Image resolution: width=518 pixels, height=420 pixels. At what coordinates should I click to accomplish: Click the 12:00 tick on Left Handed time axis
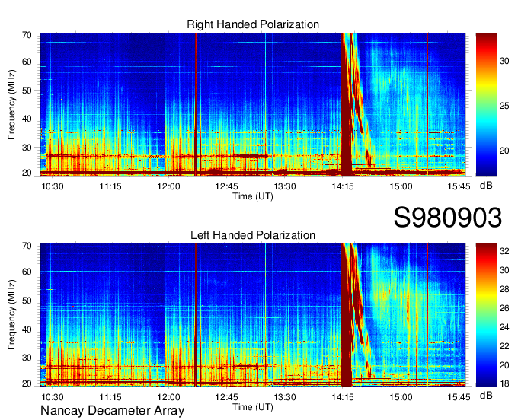pos(168,397)
